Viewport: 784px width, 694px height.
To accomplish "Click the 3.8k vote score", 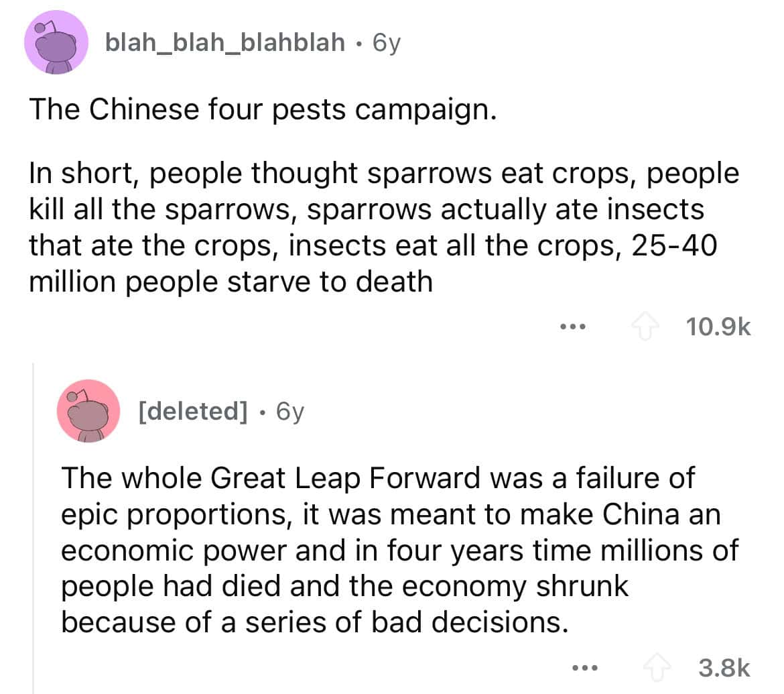I will (x=724, y=668).
